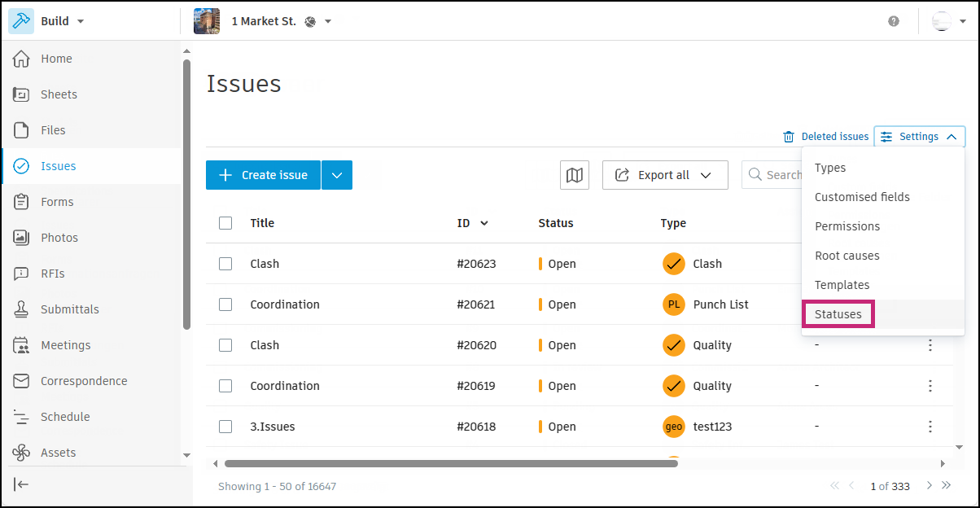Viewport: 980px width, 508px height.
Task: Sort issues by the ID column
Action: tap(472, 223)
